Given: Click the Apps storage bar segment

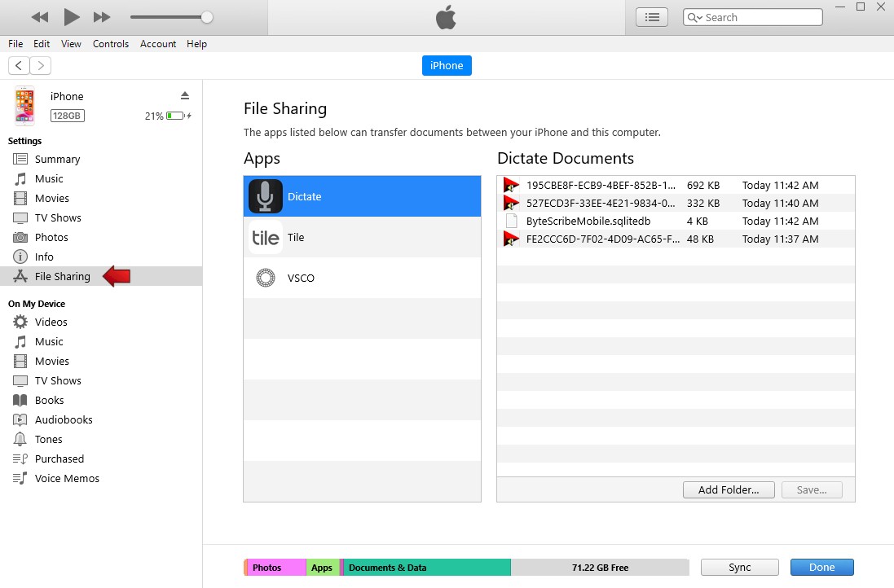Looking at the screenshot, I should tap(323, 568).
